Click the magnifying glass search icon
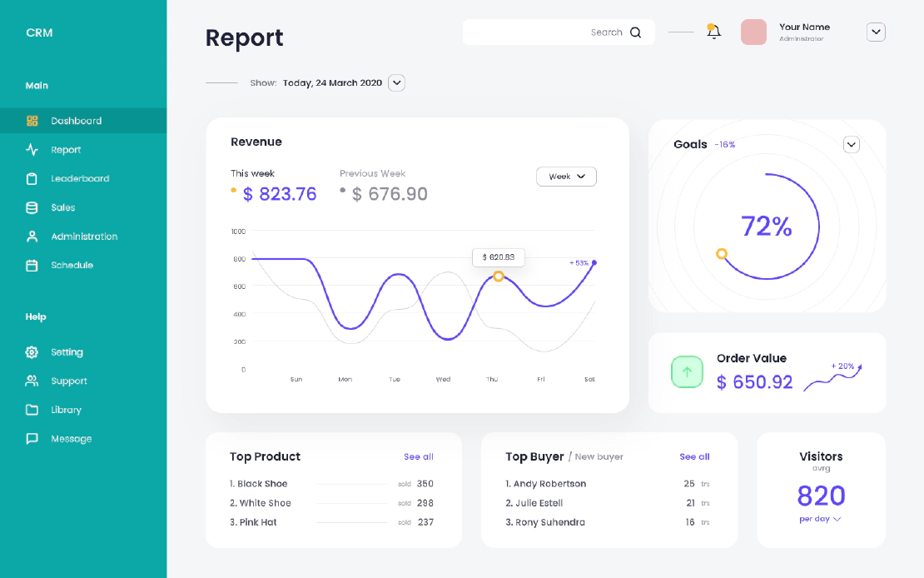This screenshot has width=924, height=578. coord(636,32)
